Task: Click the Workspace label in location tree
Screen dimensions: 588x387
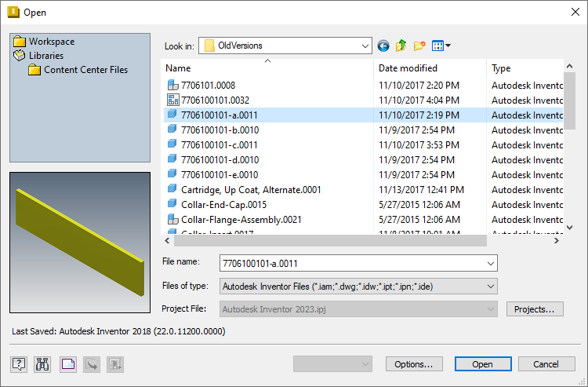Action: [x=52, y=42]
